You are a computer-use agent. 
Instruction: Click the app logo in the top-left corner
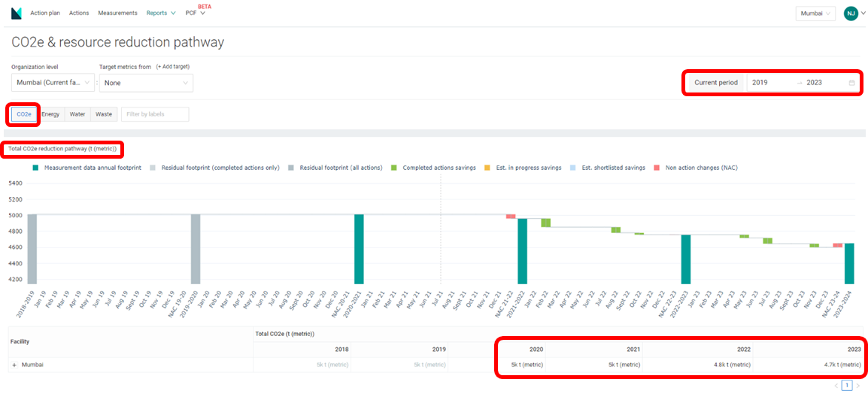17,14
